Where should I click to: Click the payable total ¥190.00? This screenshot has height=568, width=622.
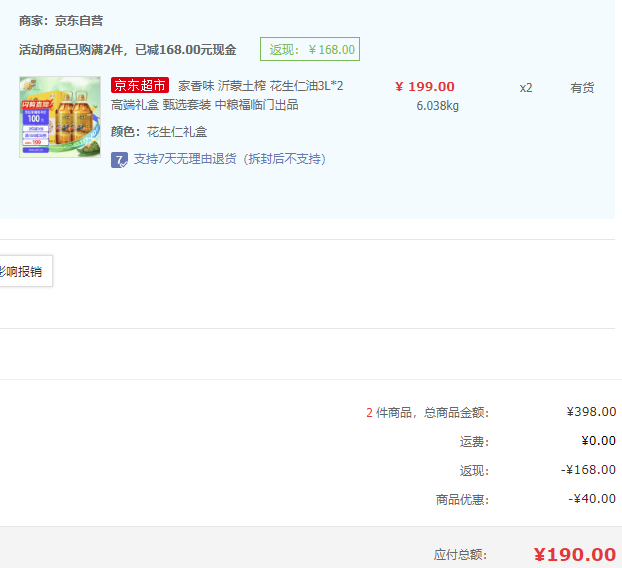coord(574,555)
